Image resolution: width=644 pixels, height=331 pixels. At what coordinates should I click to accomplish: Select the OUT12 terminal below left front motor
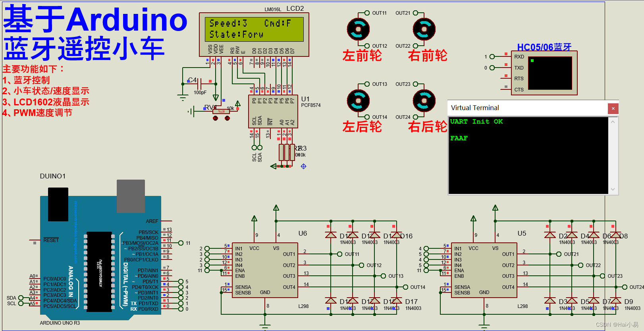click(367, 46)
